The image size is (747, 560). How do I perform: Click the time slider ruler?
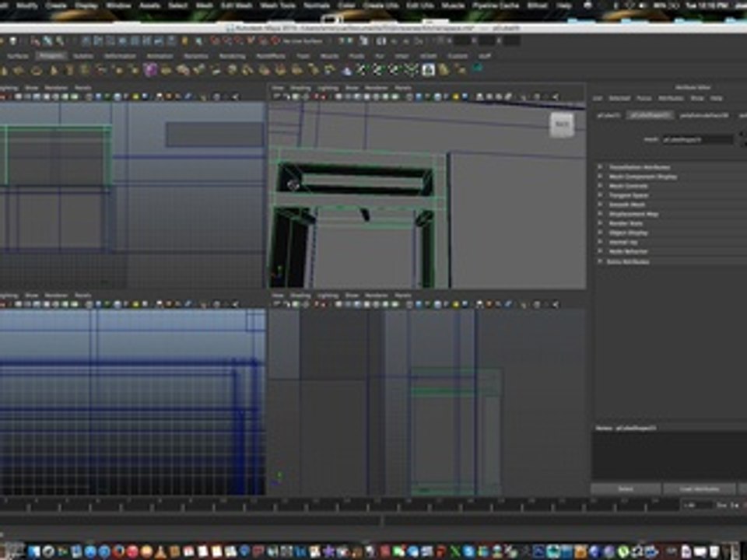[x=339, y=506]
